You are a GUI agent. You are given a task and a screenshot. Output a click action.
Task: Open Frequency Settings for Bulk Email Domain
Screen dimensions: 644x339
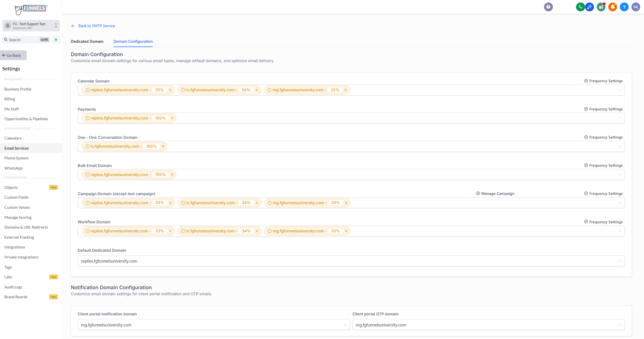(603, 165)
